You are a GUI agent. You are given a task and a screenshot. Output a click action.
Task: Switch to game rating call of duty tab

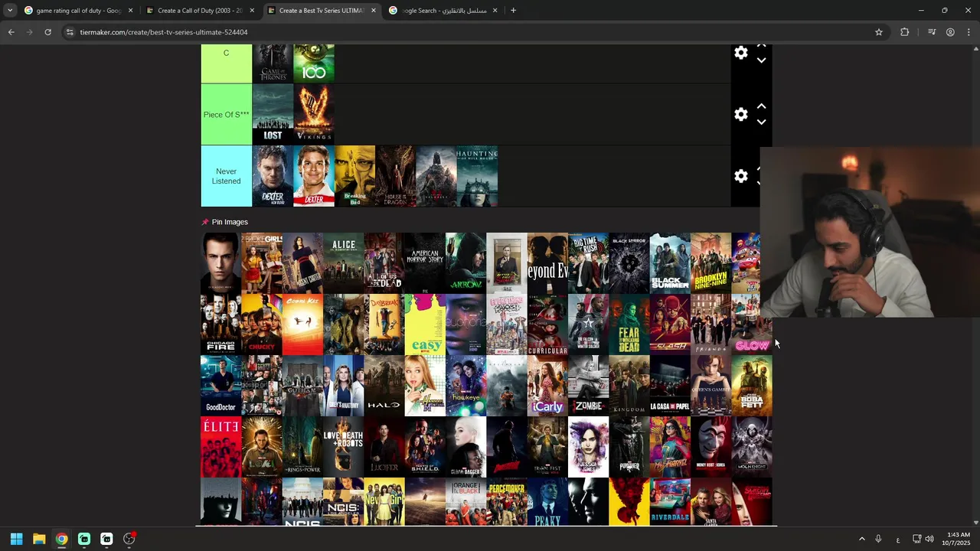click(x=78, y=11)
